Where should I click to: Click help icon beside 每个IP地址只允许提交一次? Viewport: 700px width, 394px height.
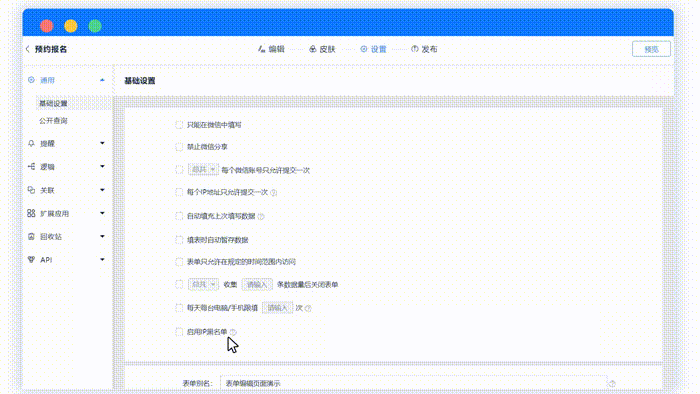pos(274,193)
